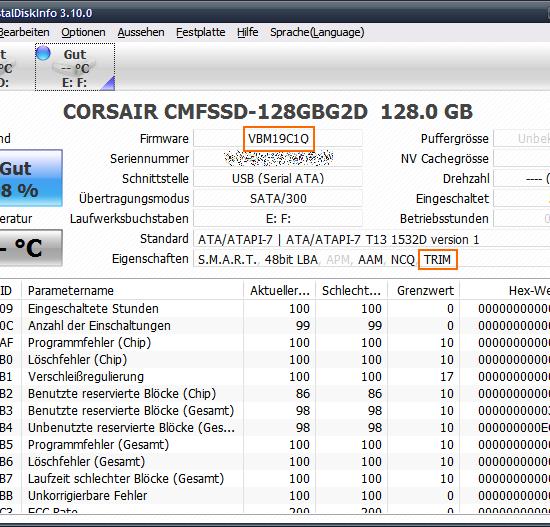Open the Optionen menu
550x527 pixels.
click(x=83, y=32)
